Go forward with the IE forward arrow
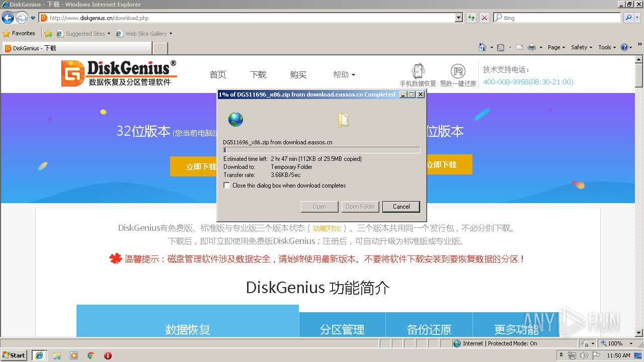Image resolution: width=644 pixels, height=362 pixels. click(x=22, y=18)
